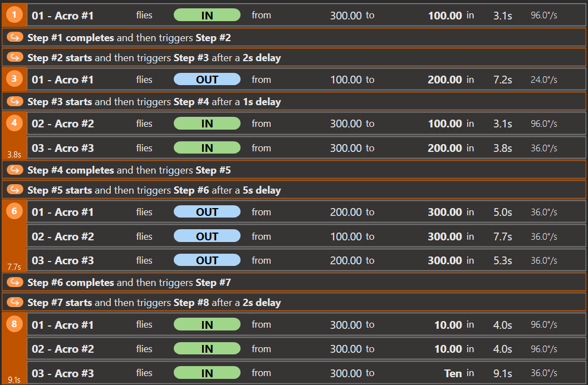Screen dimensions: 588x385
Task: Toggle OUT direction for Acro #2 in step 6
Action: pos(207,236)
